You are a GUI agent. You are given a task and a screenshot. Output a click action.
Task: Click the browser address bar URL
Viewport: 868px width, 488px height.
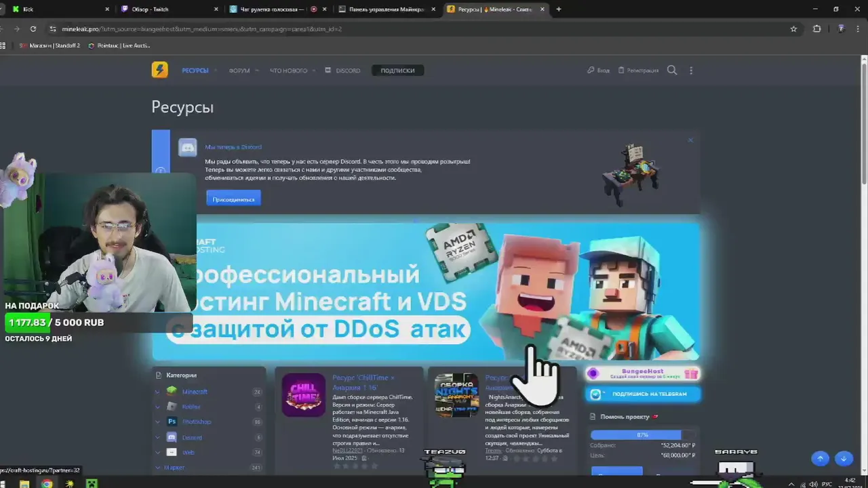click(201, 29)
